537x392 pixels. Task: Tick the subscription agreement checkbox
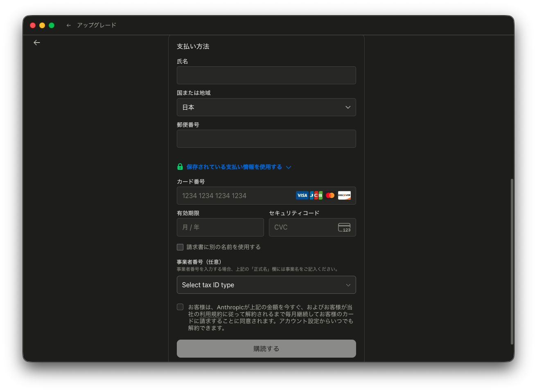pos(180,307)
